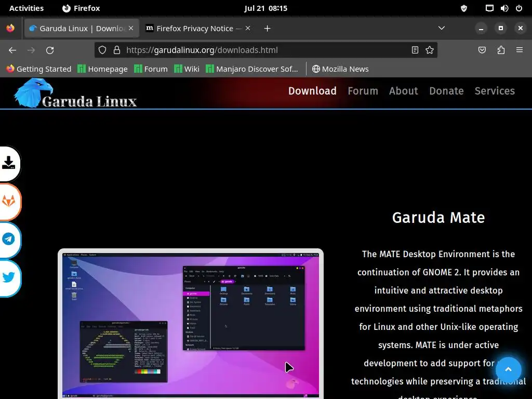Viewport: 532px width, 399px height.
Task: Toggle reader view icon in address bar
Action: 415,50
